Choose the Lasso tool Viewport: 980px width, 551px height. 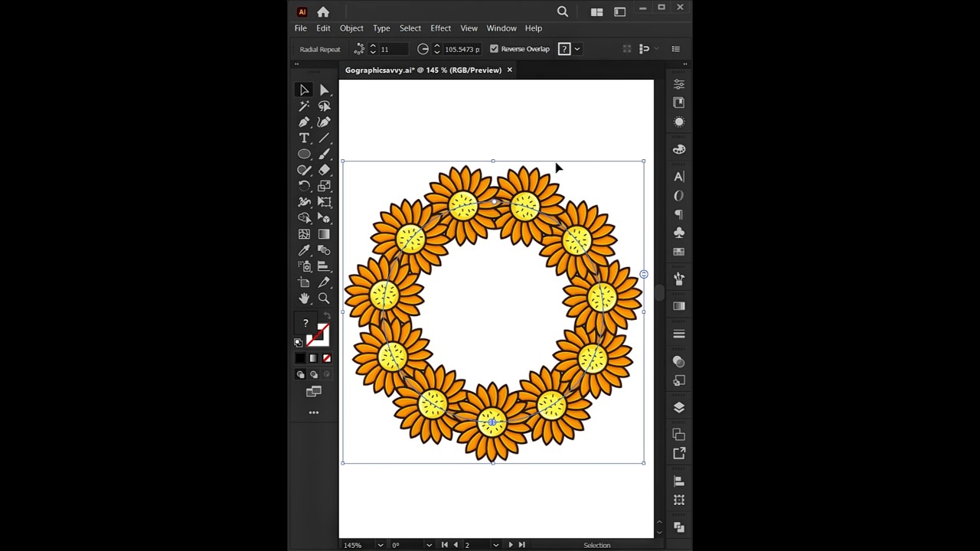coord(324,106)
